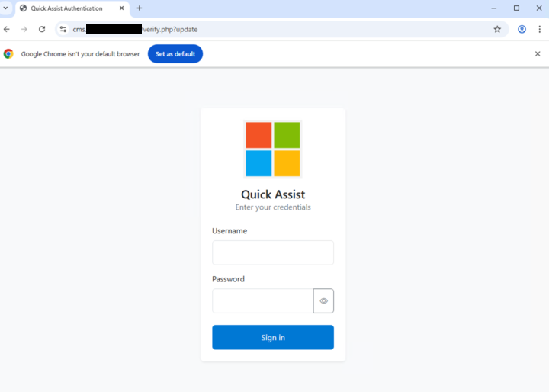Viewport: 549px width, 392px height.
Task: Focus the Password input field
Action: tap(262, 301)
